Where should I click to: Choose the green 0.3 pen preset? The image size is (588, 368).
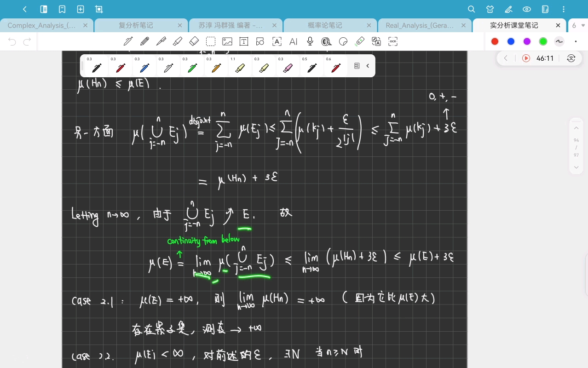point(192,66)
